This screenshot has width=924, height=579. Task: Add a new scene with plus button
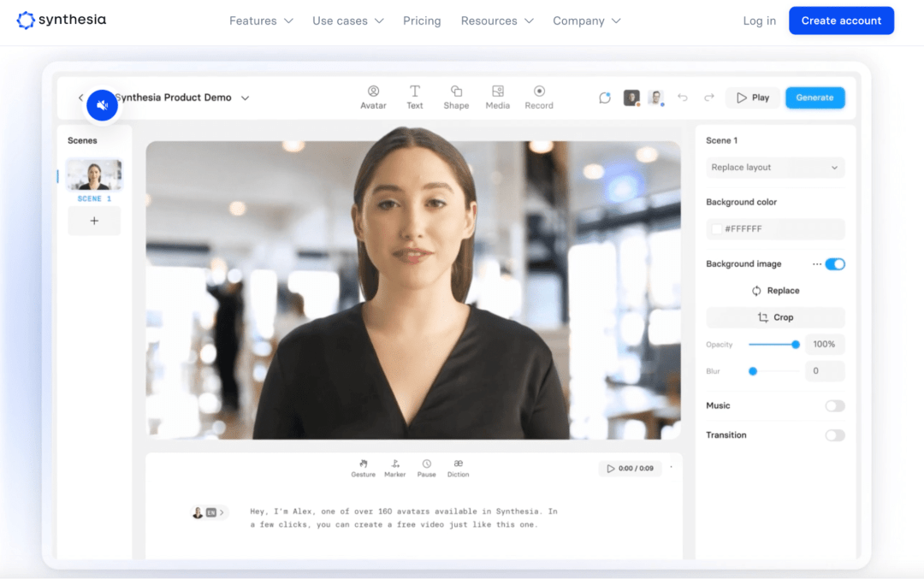pos(94,221)
